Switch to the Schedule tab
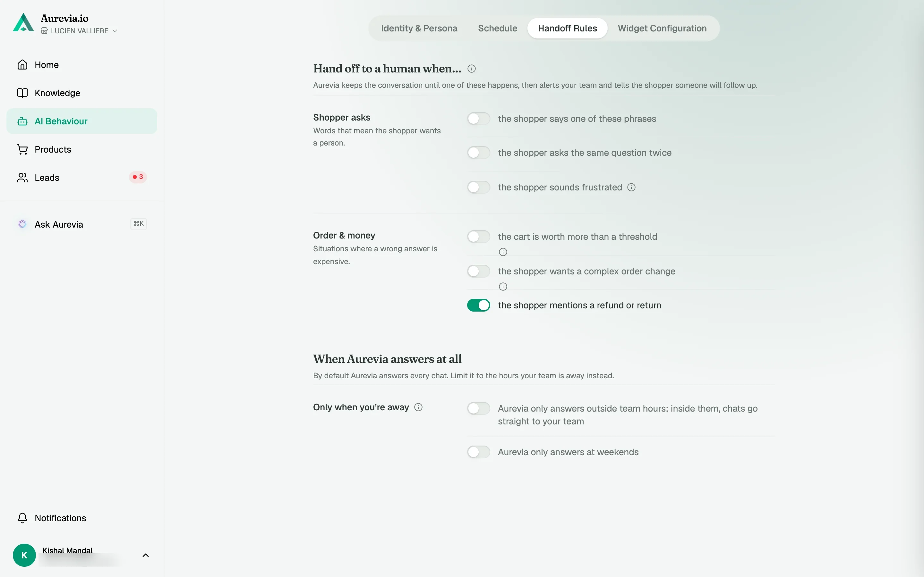 [x=498, y=28]
